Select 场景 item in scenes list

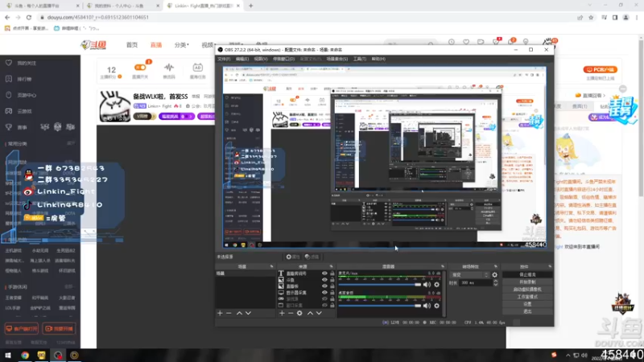[x=245, y=274]
